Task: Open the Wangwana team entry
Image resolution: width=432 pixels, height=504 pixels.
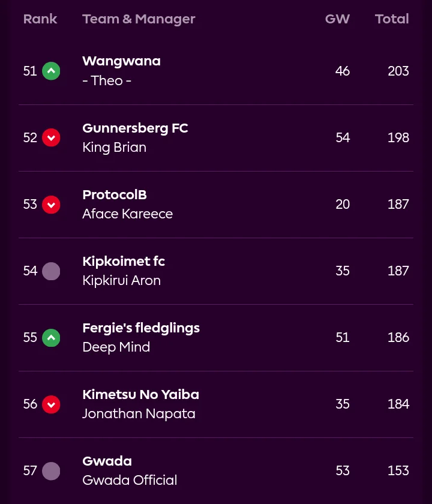Action: 121,61
